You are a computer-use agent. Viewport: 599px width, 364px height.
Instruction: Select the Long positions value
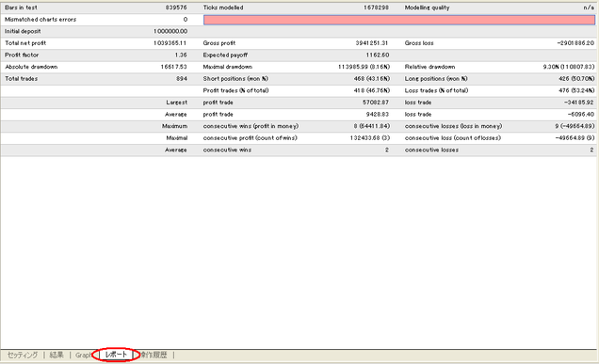576,79
